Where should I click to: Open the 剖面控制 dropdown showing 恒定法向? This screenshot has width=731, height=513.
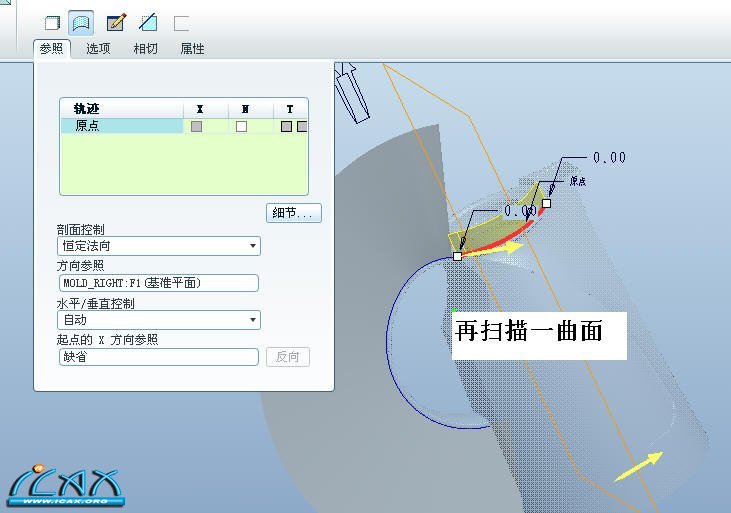[159, 246]
